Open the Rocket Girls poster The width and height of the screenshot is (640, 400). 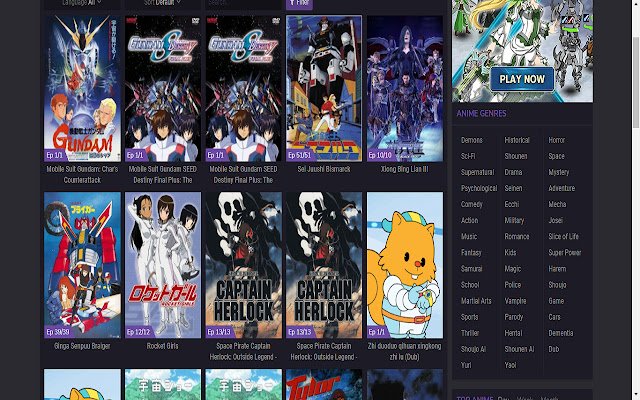[x=163, y=265]
